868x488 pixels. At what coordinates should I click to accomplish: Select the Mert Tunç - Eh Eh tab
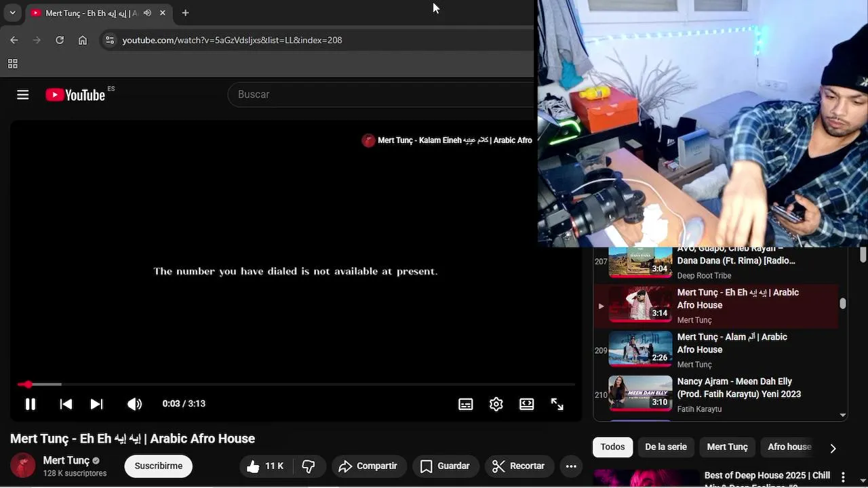[x=100, y=13]
